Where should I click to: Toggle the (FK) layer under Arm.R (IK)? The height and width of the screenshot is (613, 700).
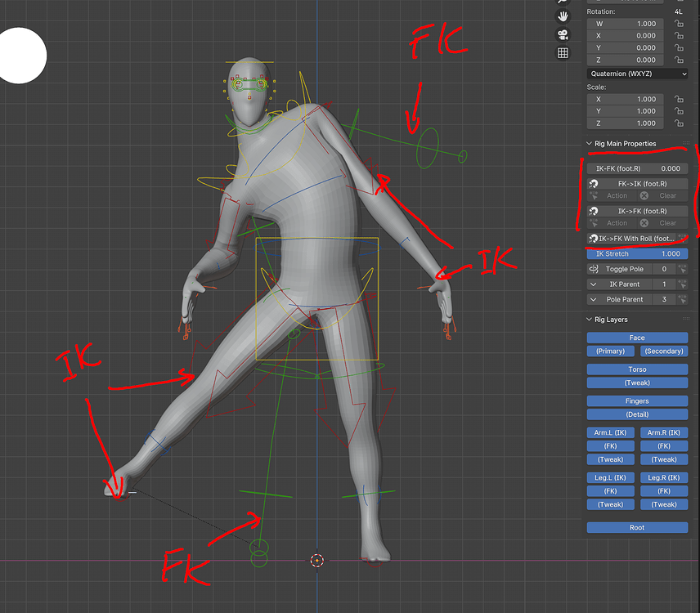[x=664, y=446]
